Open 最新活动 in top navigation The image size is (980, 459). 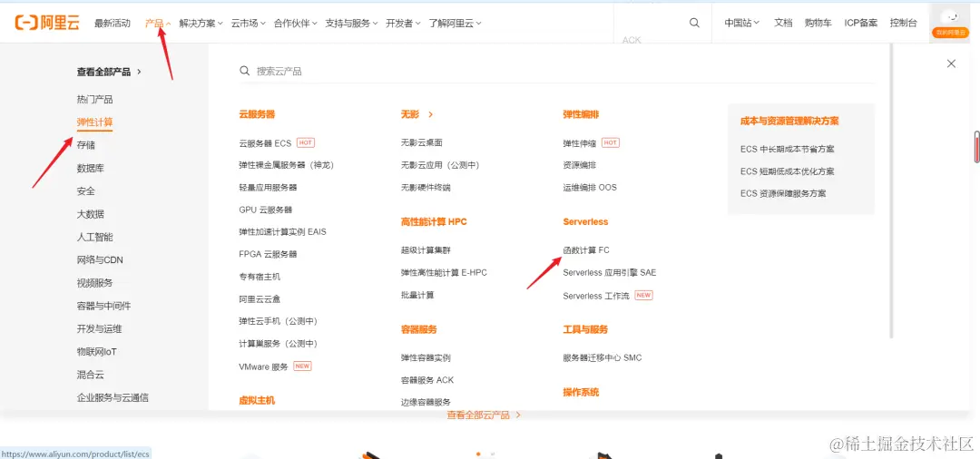pos(113,23)
